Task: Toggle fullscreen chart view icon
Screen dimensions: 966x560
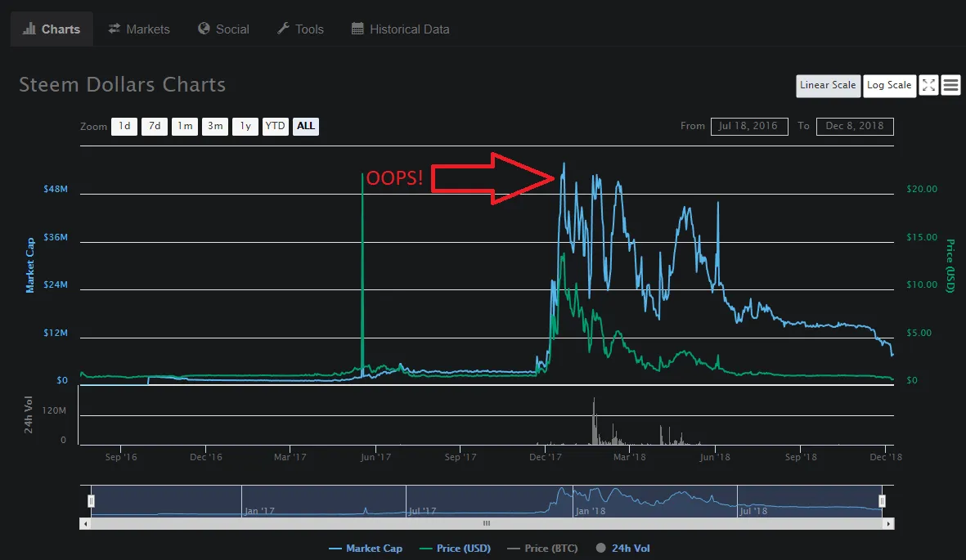Action: click(x=928, y=85)
